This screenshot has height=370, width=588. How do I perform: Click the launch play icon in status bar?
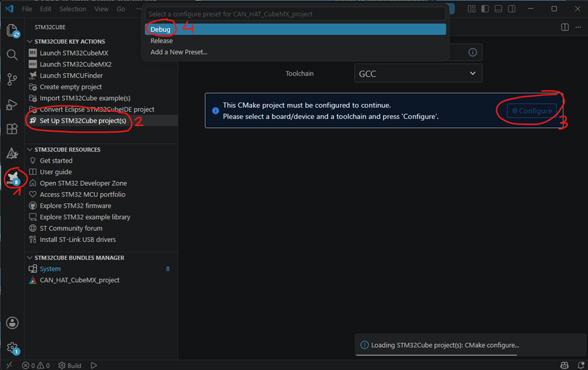(93, 366)
